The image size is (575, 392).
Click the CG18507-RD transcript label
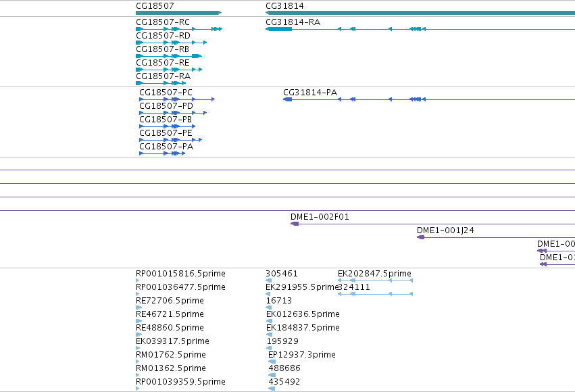[164, 36]
